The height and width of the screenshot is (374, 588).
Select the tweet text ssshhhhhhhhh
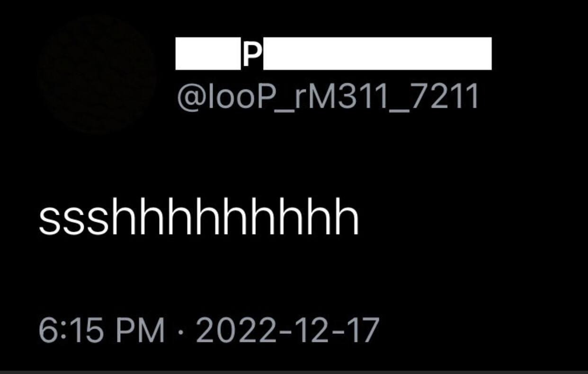199,218
